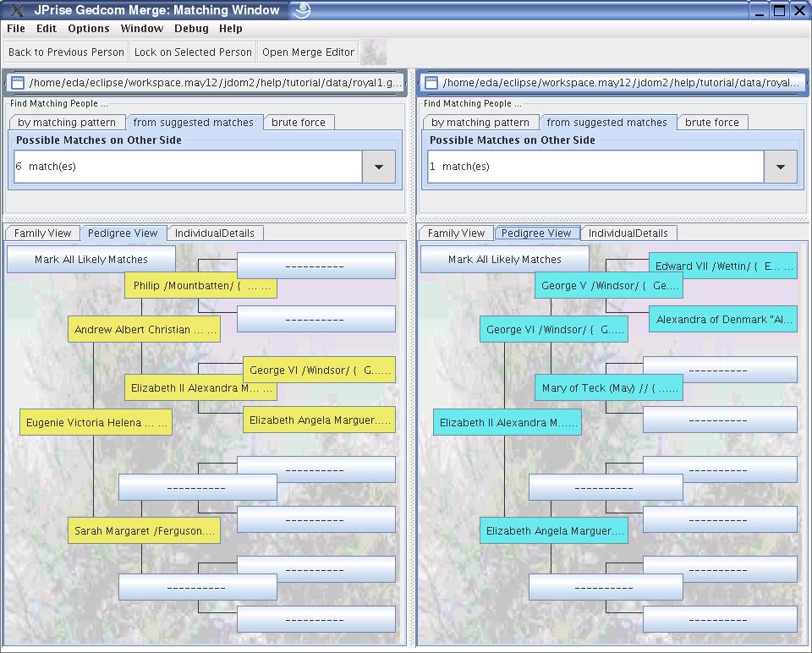Screen dimensions: 812x653
Task: Click Open Merge Editor button
Action: coord(308,52)
